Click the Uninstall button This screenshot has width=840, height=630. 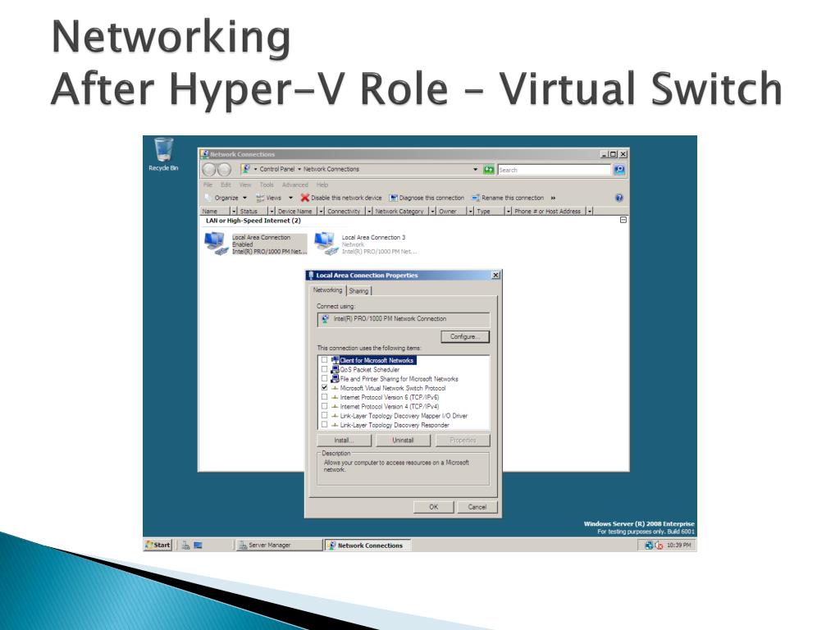tap(403, 441)
